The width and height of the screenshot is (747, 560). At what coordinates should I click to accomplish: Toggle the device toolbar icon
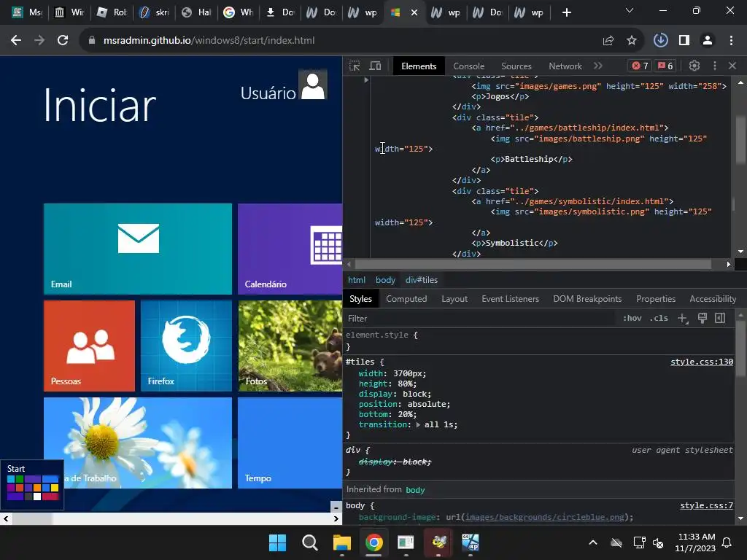(x=376, y=66)
